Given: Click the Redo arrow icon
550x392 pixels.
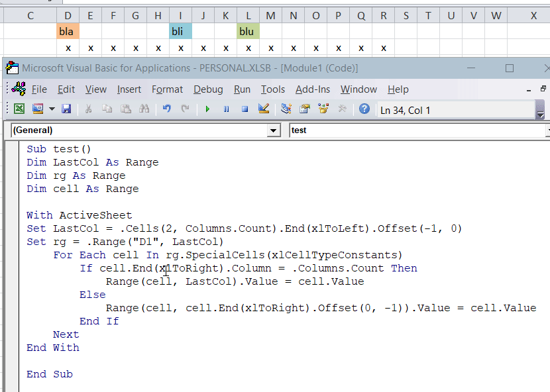Looking at the screenshot, I should 185,109.
